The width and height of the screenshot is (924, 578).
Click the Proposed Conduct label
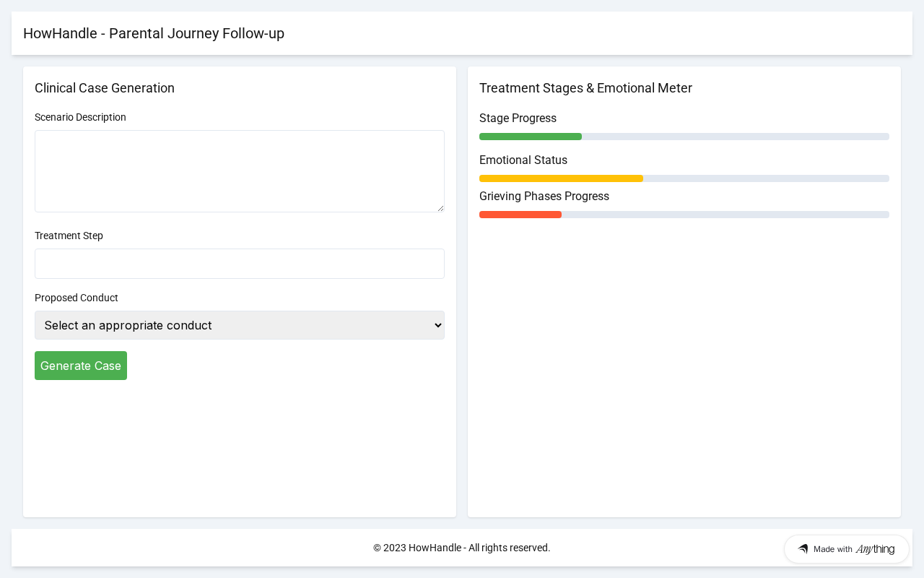[x=76, y=298]
